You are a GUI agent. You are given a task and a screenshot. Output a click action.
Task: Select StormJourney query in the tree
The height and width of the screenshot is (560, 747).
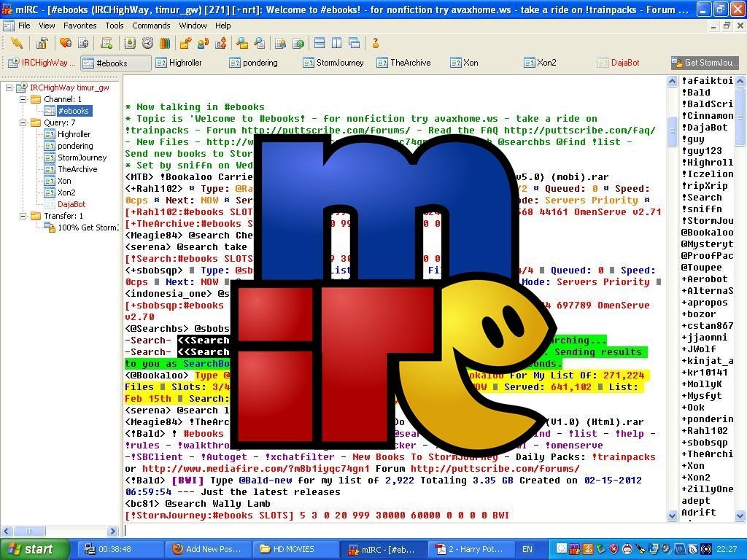click(82, 157)
